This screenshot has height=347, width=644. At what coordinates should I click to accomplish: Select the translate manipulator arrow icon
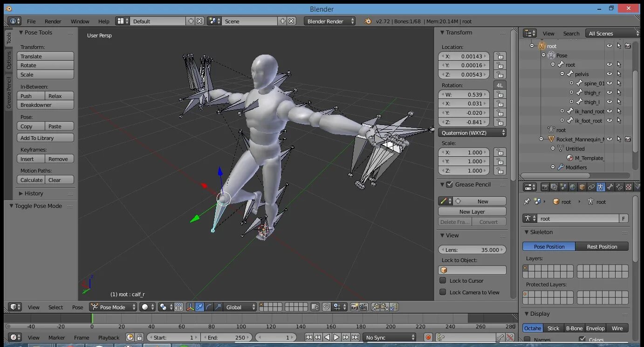pyautogui.click(x=199, y=307)
